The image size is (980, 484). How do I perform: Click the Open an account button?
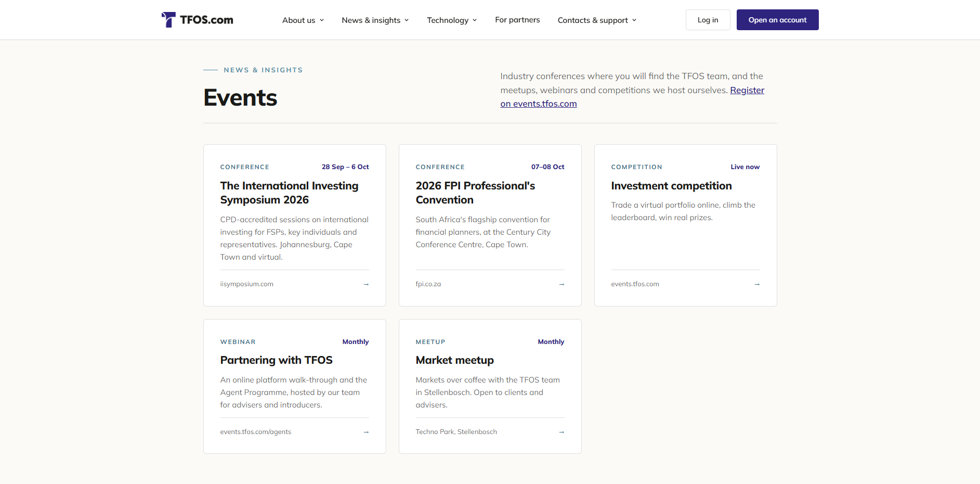[x=777, y=20]
